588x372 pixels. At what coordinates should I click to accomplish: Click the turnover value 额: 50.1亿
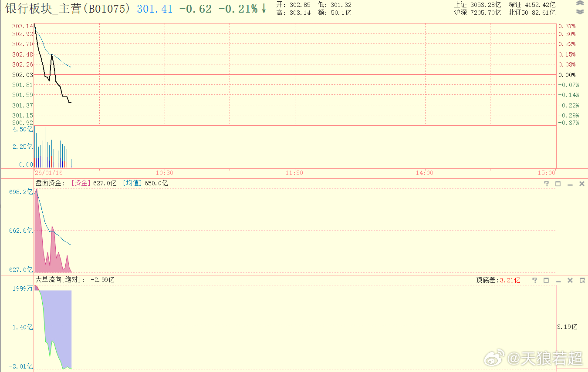(335, 13)
